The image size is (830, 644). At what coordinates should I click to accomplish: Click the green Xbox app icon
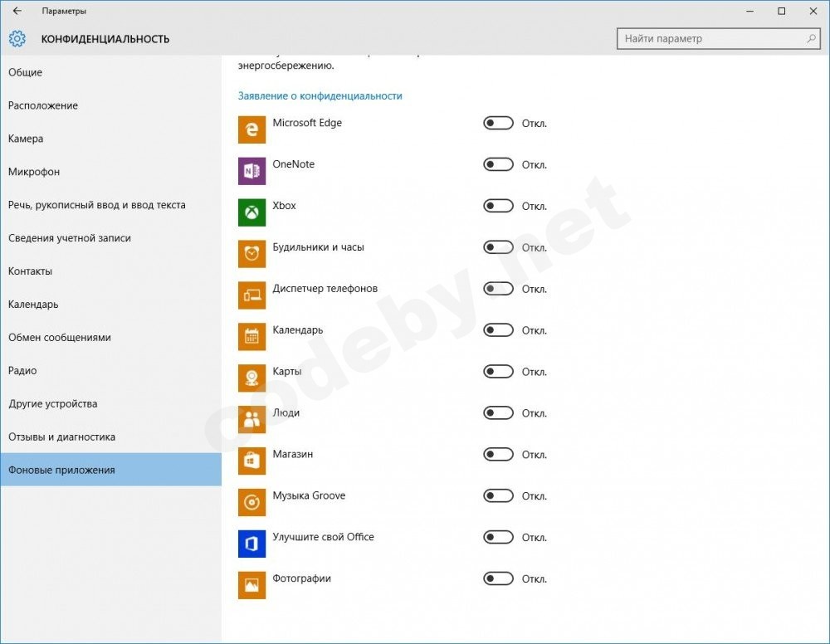tap(251, 212)
